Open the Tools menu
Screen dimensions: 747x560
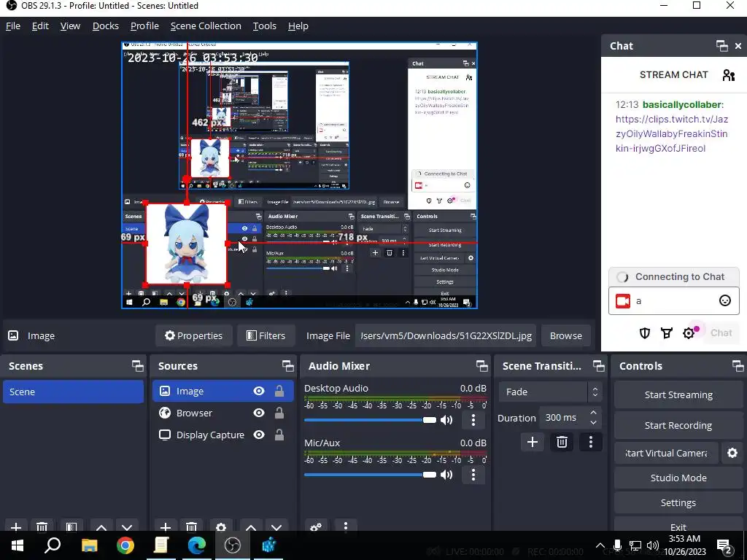tap(264, 26)
